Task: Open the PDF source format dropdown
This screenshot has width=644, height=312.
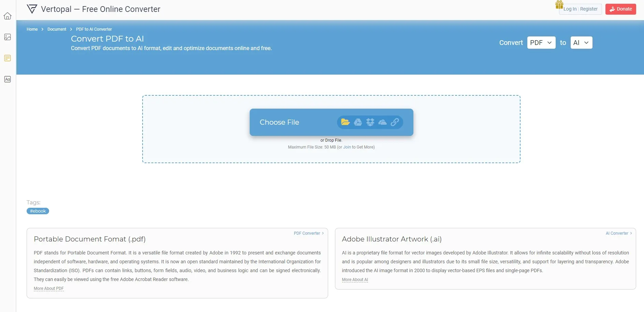Action: click(x=541, y=43)
